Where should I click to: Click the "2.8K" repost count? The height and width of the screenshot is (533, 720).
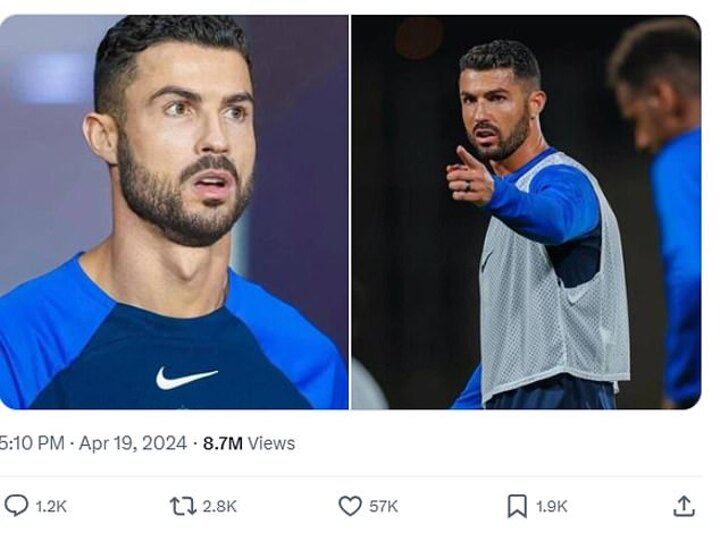(219, 507)
